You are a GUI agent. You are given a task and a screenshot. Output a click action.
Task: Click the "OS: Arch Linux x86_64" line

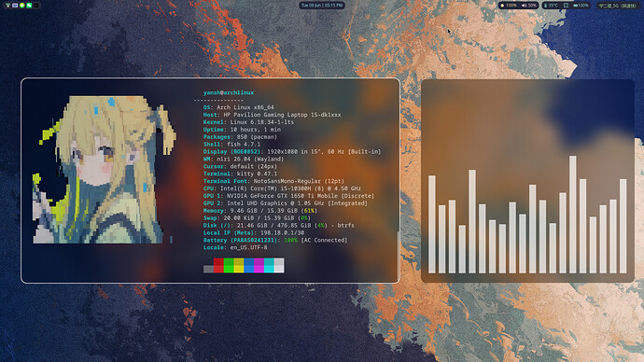tap(239, 107)
